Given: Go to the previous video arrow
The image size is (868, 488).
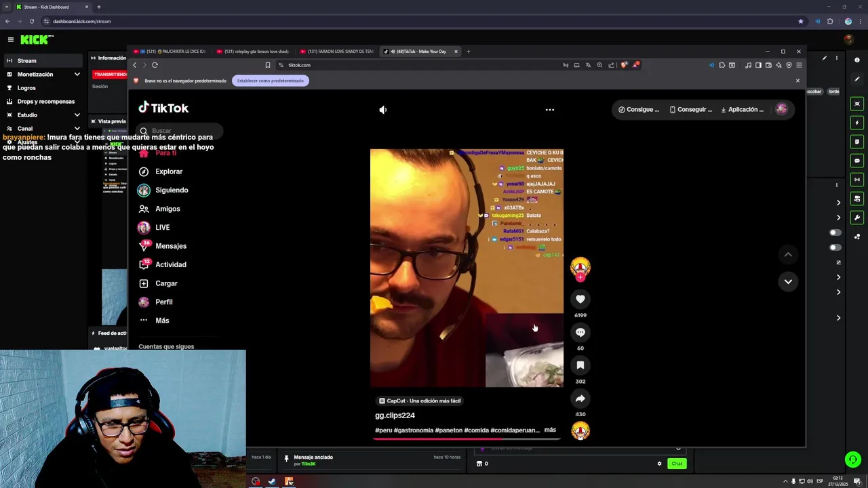Looking at the screenshot, I should pyautogui.click(x=788, y=254).
